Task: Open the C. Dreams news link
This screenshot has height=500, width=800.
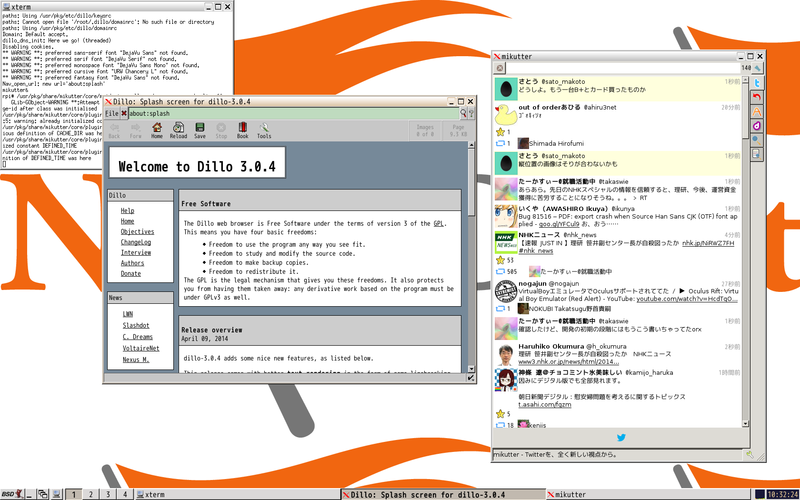Action: tap(138, 337)
